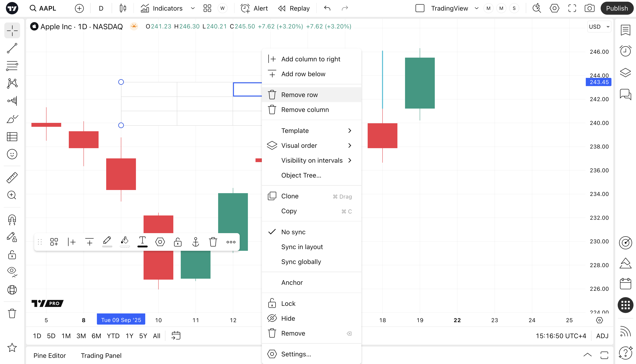636x364 pixels.
Task: Click the Measure ruler tool
Action: (x=12, y=178)
